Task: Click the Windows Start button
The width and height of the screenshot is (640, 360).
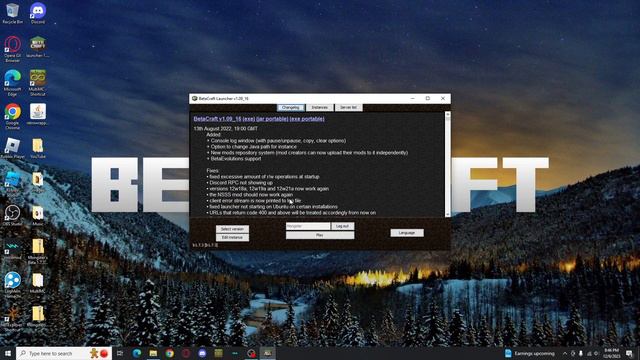Action: pos(7,353)
